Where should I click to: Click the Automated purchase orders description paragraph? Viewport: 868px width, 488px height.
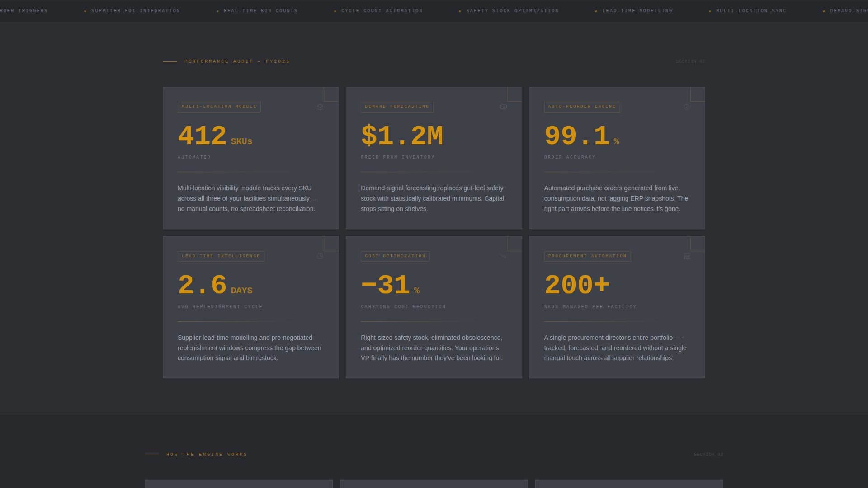point(616,198)
